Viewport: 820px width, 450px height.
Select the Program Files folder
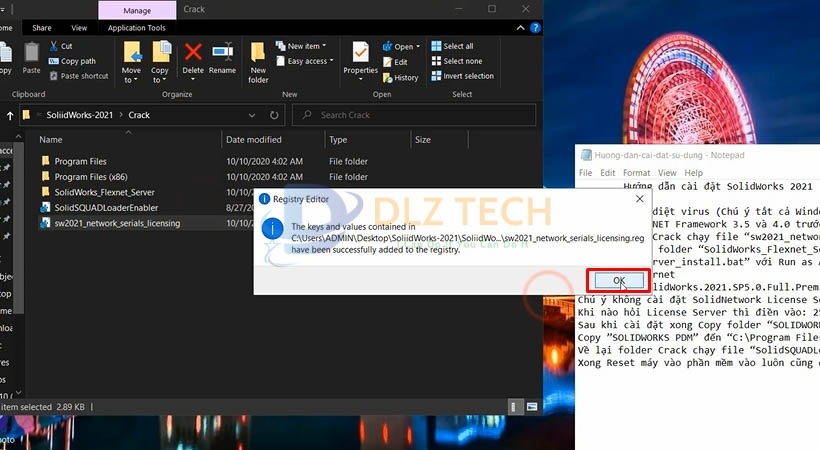pyautogui.click(x=81, y=161)
